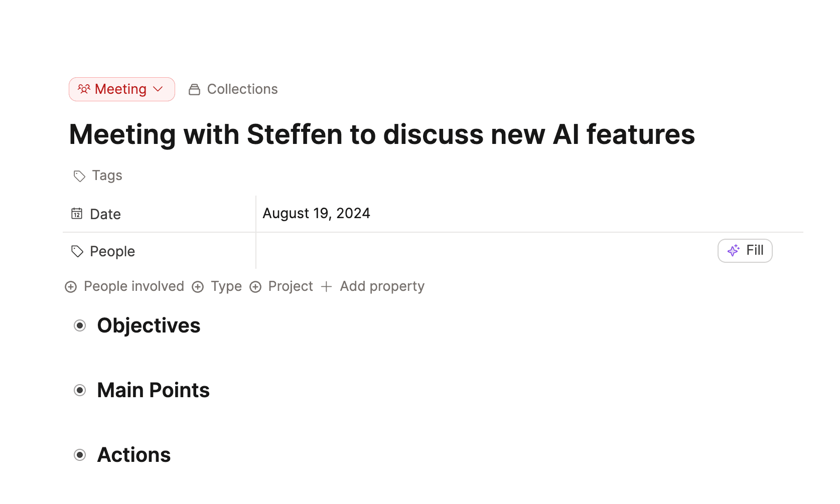
Task: Toggle the Objectives section bullet
Action: pyautogui.click(x=80, y=326)
